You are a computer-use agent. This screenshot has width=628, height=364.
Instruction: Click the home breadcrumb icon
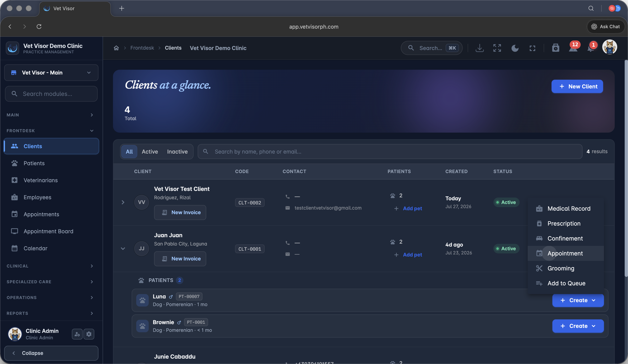[116, 48]
